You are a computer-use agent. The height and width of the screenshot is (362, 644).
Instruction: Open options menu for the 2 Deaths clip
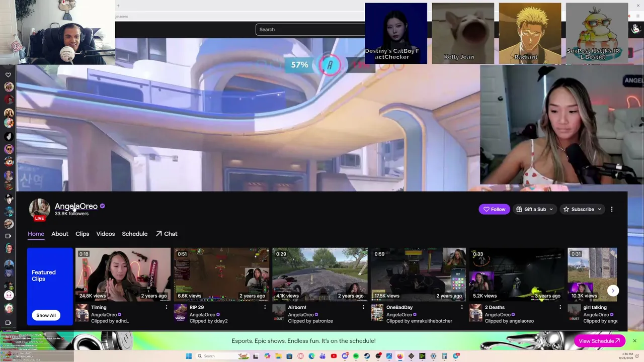pyautogui.click(x=560, y=307)
